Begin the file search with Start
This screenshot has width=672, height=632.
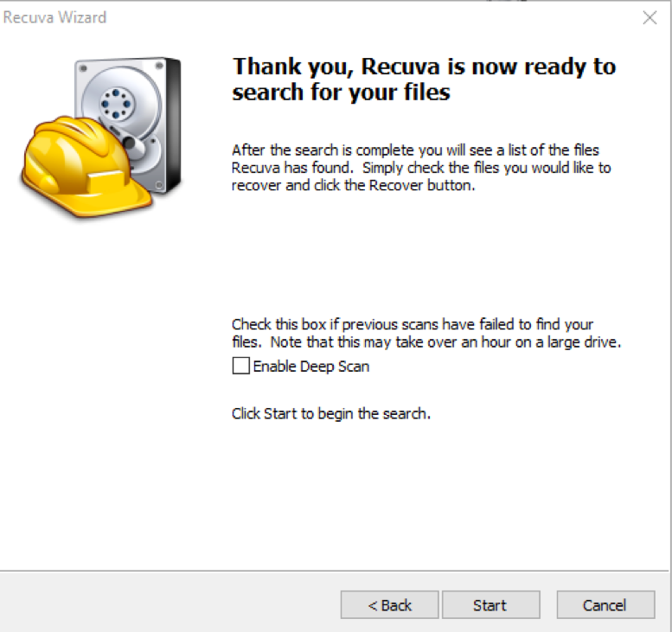(x=490, y=605)
